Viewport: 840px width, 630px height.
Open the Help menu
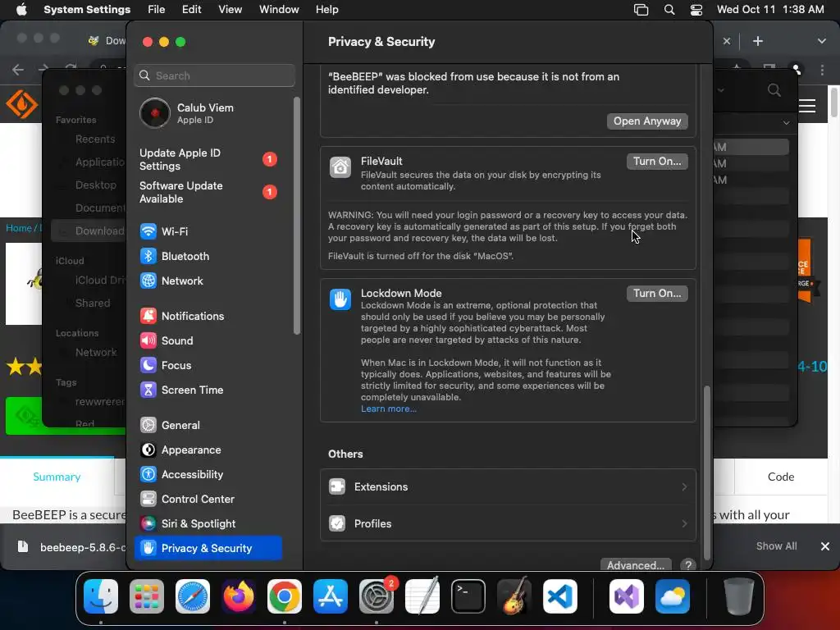326,10
